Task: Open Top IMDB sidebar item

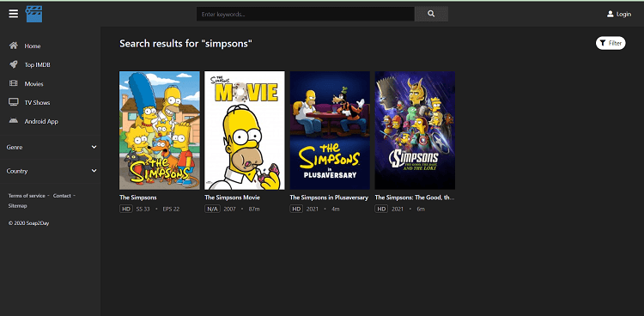Action: click(x=38, y=65)
